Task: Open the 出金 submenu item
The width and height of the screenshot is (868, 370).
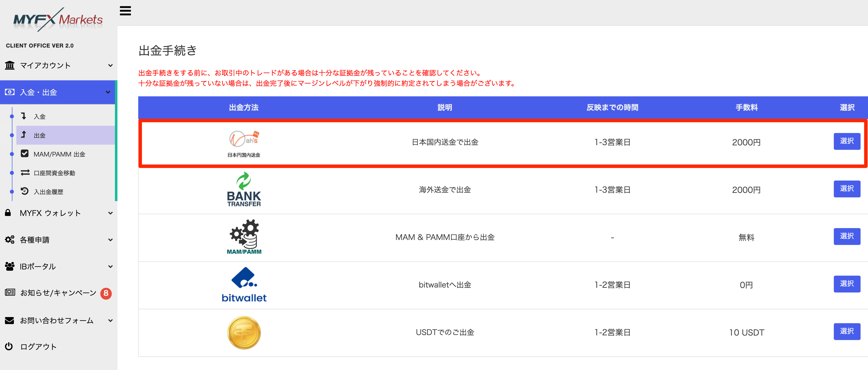Action: 66,135
